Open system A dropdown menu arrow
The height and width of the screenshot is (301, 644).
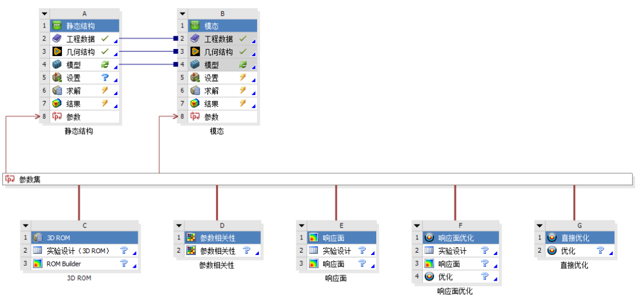coord(45,14)
